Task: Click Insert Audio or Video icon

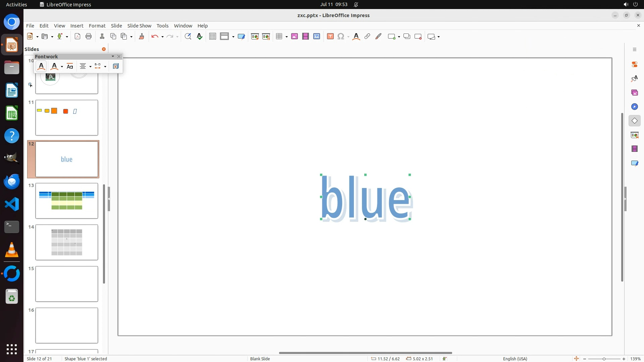Action: (x=305, y=37)
